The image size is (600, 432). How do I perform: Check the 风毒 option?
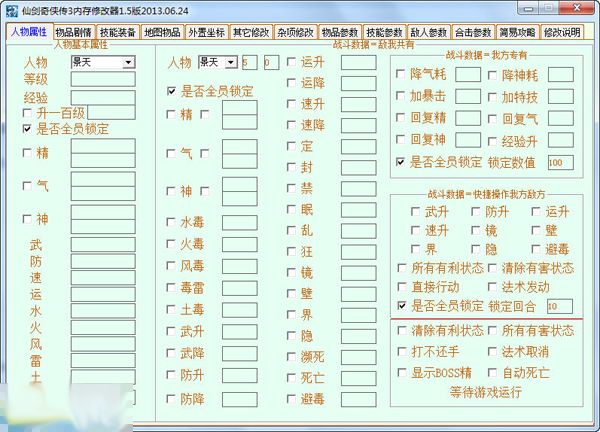pyautogui.click(x=171, y=266)
